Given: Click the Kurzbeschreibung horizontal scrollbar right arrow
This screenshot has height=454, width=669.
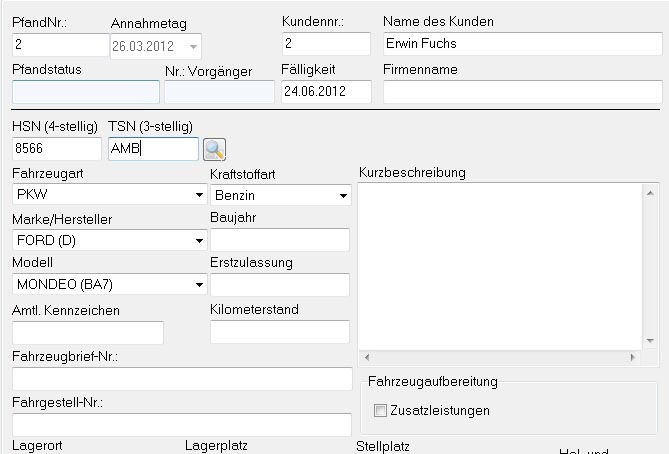Looking at the screenshot, I should pos(632,356).
